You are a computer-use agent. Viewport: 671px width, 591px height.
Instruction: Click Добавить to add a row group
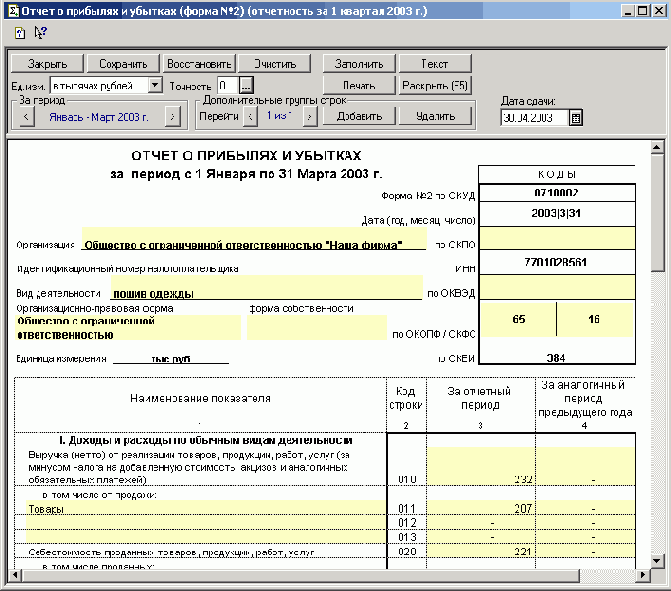(x=359, y=116)
